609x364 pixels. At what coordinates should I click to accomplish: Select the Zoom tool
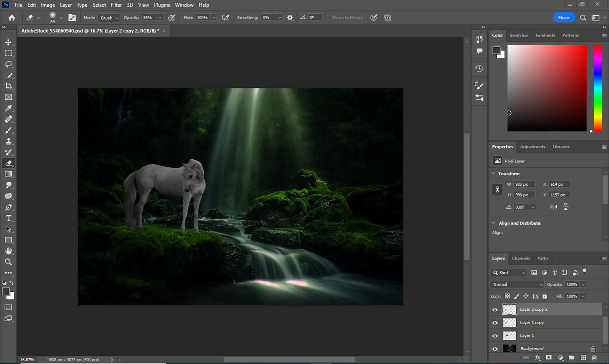[9, 262]
